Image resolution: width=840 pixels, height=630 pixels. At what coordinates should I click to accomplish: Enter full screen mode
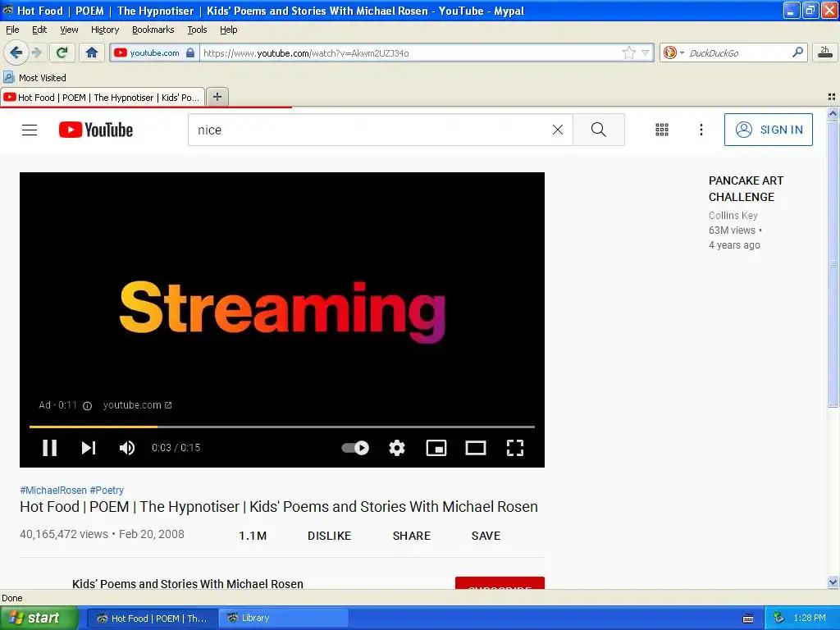(515, 447)
